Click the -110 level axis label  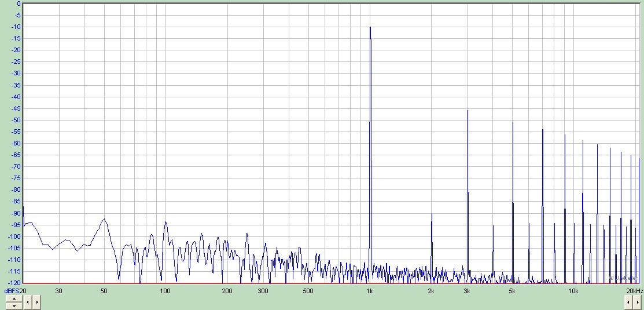point(14,260)
